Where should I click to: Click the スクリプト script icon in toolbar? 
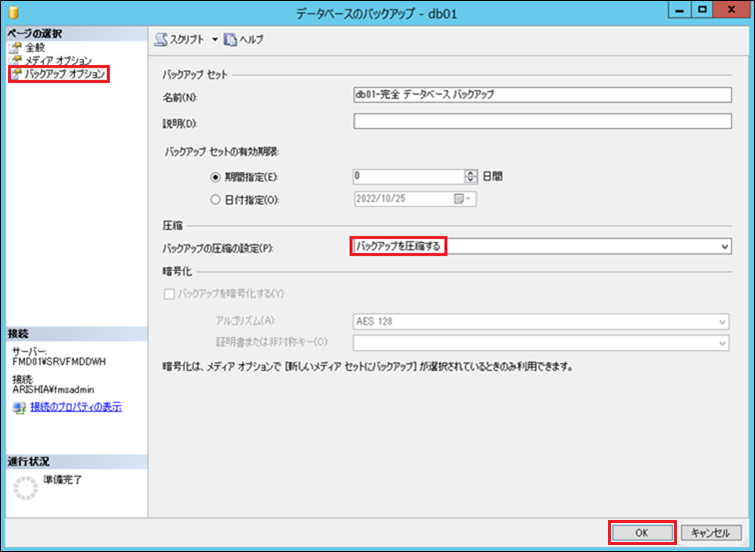tap(162, 39)
